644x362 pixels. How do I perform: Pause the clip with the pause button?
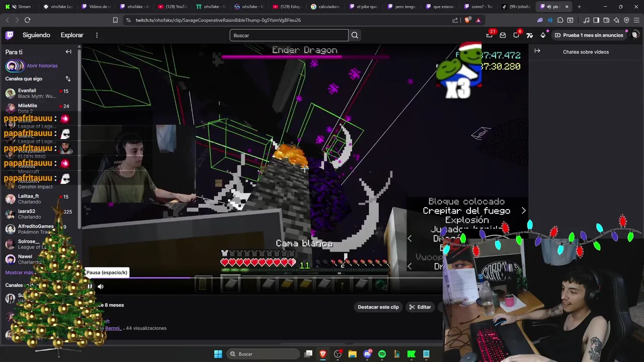point(90,287)
